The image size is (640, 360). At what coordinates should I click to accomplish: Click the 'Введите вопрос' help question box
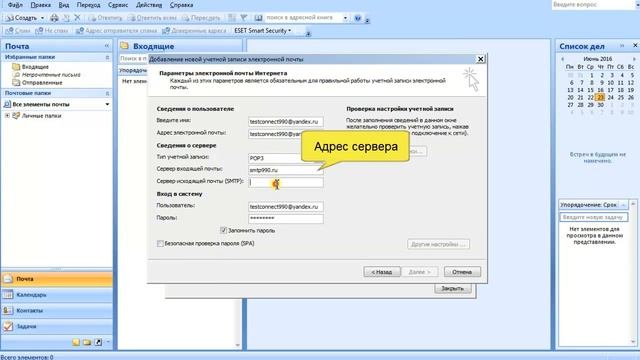(593, 4)
